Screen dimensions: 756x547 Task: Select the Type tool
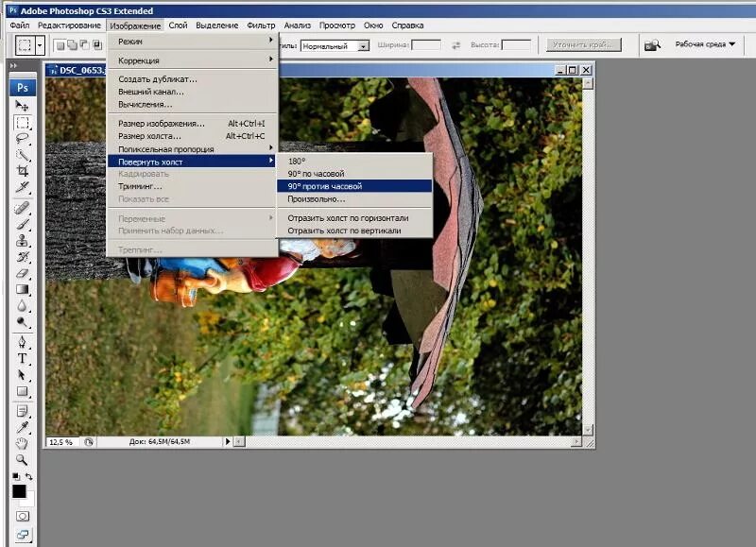tap(22, 359)
